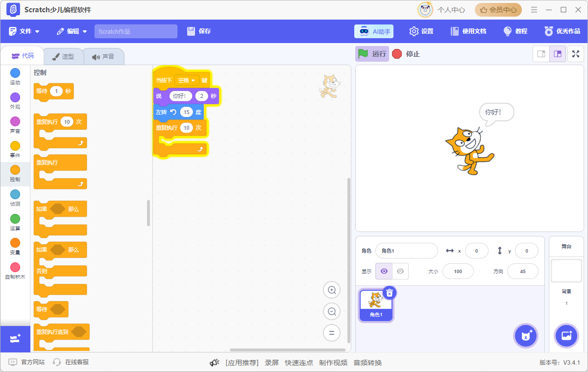Open 会员中心 membership center
This screenshot has width=588, height=372.
(x=498, y=10)
